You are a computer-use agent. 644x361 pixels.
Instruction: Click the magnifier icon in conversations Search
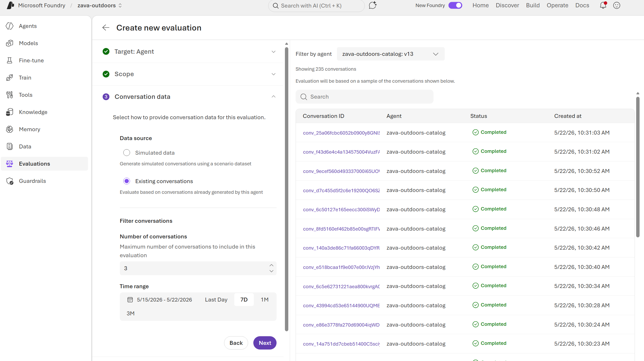tap(303, 97)
